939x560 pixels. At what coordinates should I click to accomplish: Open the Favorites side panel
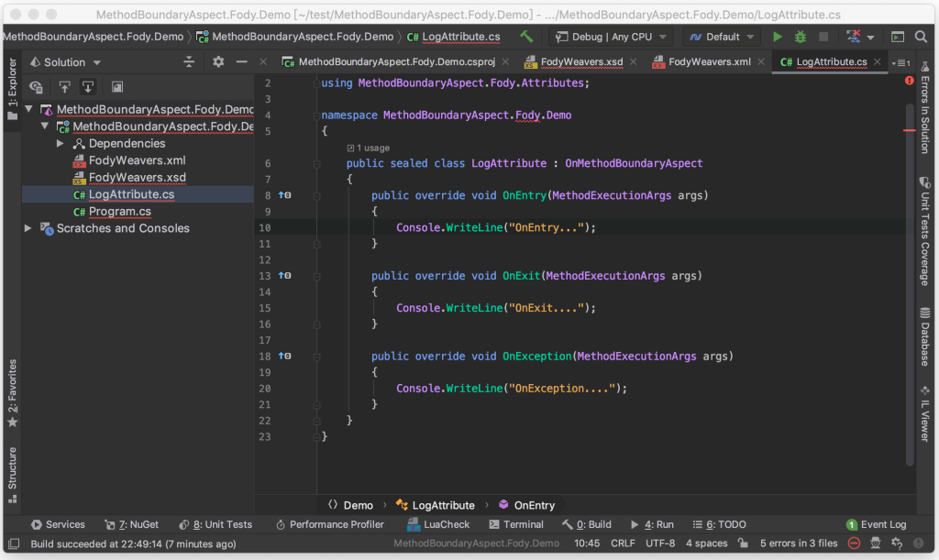tap(13, 394)
